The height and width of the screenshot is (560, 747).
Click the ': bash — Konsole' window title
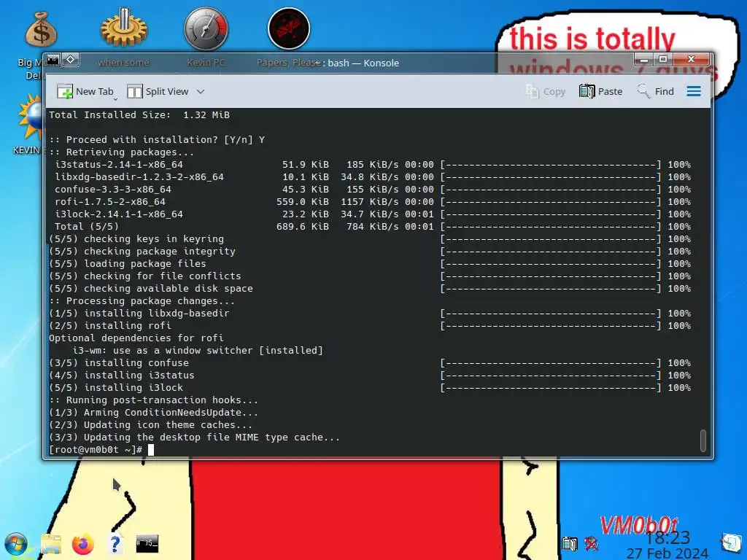pyautogui.click(x=360, y=63)
